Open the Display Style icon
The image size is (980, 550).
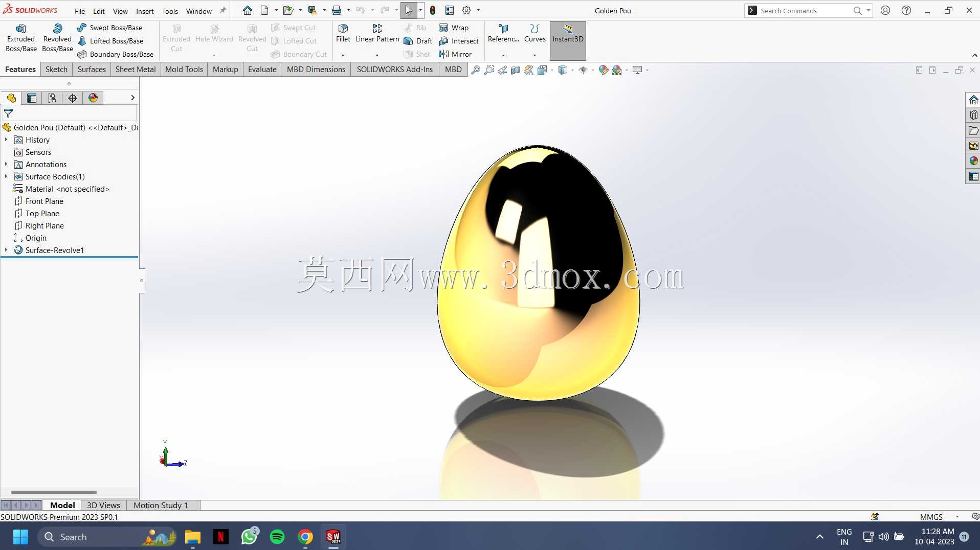pos(563,70)
